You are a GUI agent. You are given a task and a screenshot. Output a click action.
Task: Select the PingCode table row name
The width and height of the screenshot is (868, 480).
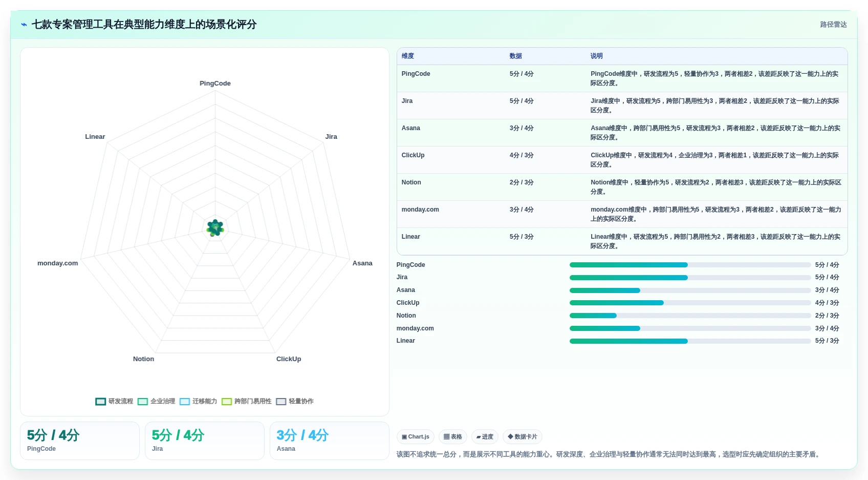click(416, 74)
